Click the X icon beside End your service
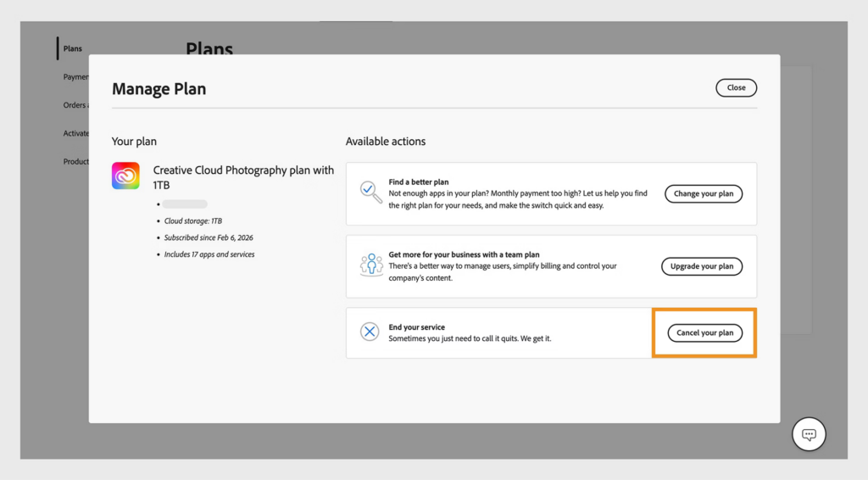The width and height of the screenshot is (868, 480). pos(370,332)
